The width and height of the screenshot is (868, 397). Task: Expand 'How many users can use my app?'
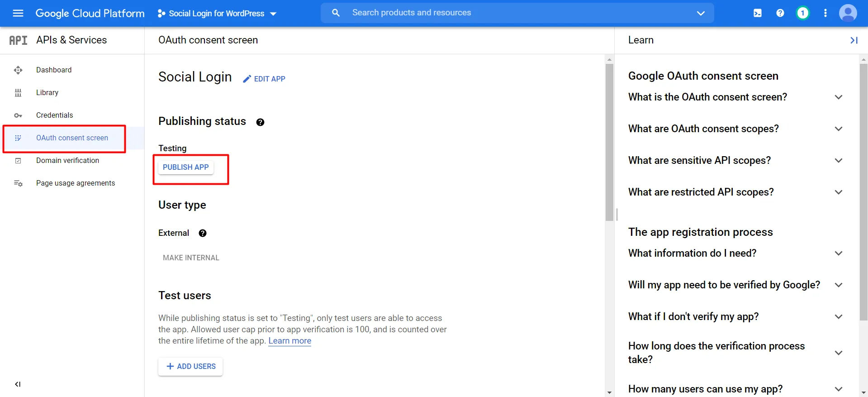[x=839, y=389]
